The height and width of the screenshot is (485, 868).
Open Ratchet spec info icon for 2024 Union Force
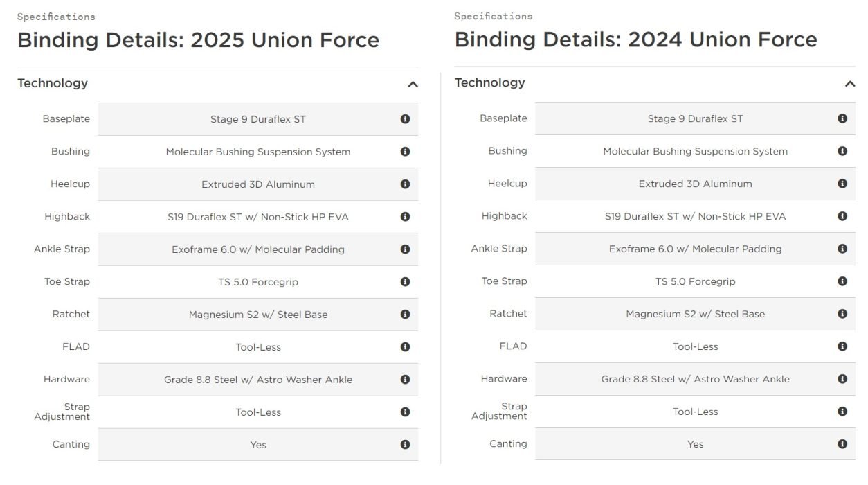tap(842, 314)
